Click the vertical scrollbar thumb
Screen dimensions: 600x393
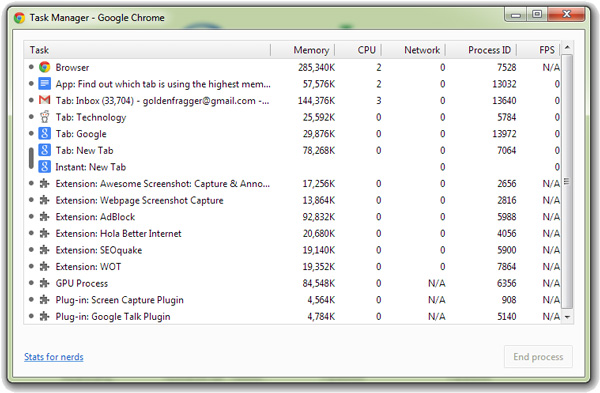click(x=567, y=181)
